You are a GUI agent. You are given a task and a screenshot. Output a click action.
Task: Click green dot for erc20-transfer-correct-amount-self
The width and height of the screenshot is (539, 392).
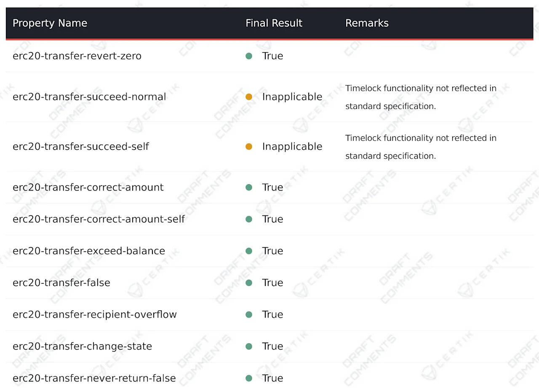tap(249, 219)
